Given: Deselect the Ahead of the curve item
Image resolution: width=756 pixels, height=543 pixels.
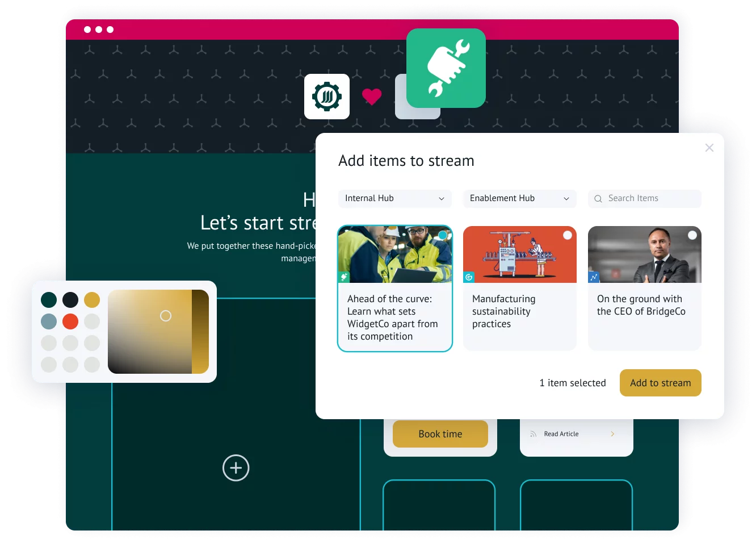Looking at the screenshot, I should pyautogui.click(x=443, y=235).
